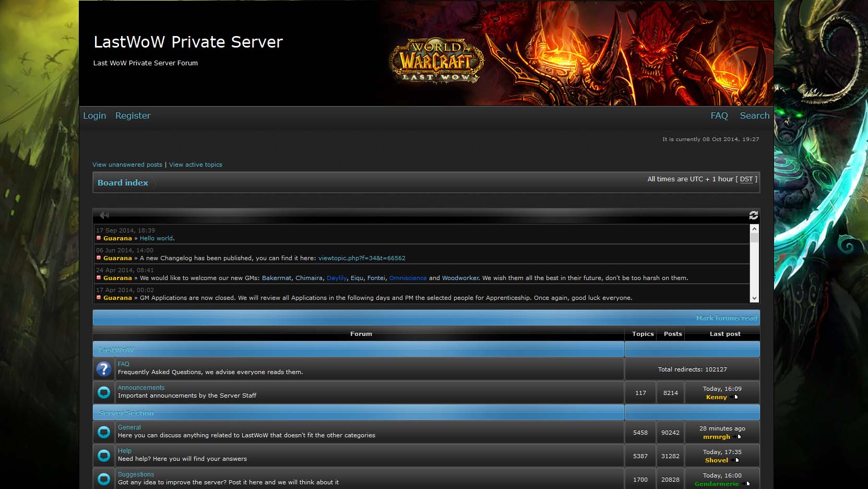
Task: Open Omniscience's profile in shoutbox
Action: 408,278
